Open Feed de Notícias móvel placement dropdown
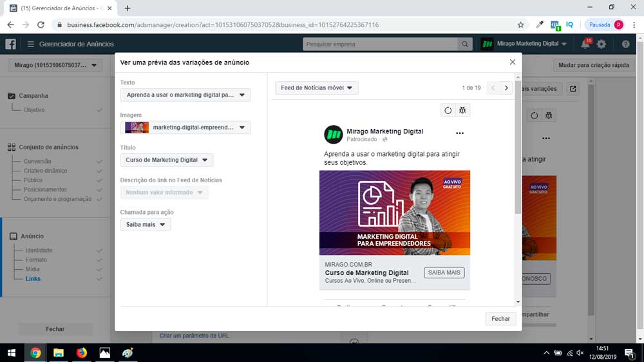 coord(317,88)
